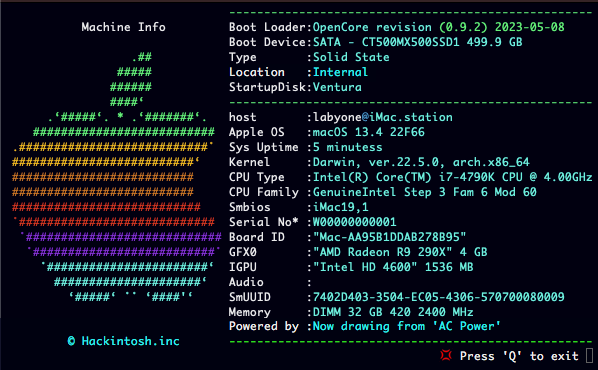
Task: Select UUID '7402D403-3504-EC05-4306-570700080009'
Action: tap(439, 297)
